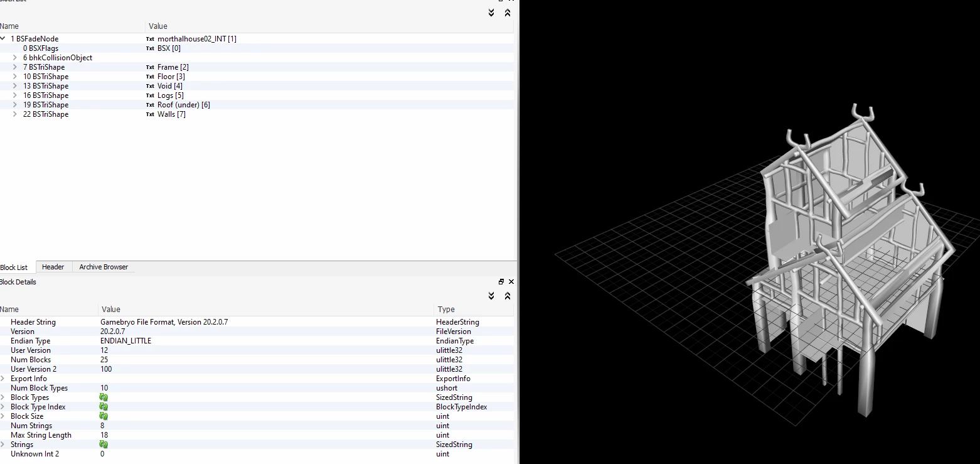Sort Block List by Name column header

point(72,26)
